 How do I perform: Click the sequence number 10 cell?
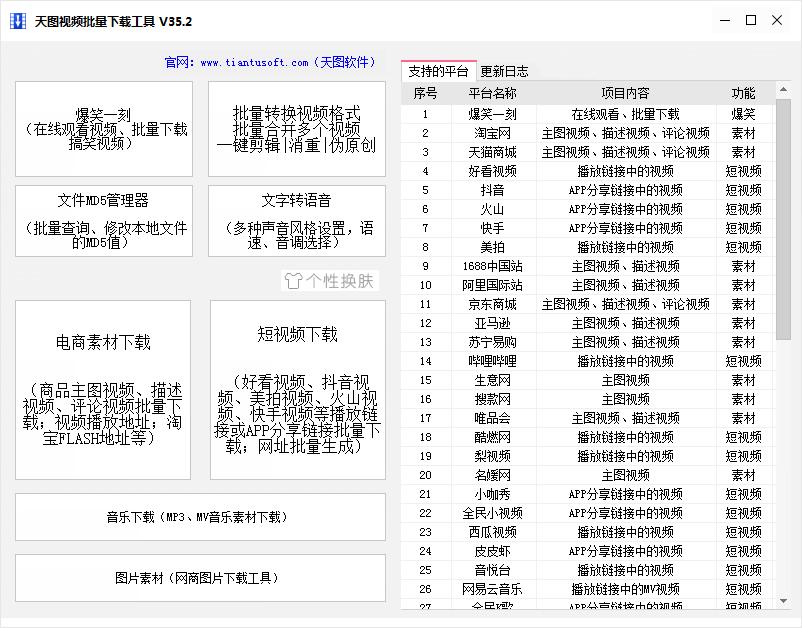point(426,285)
